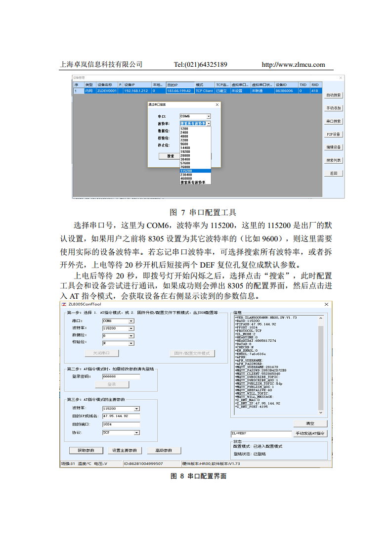The image size is (392, 555).
Task: Open 串口 COM6 dropdown in ConfTool
Action: tap(131, 321)
